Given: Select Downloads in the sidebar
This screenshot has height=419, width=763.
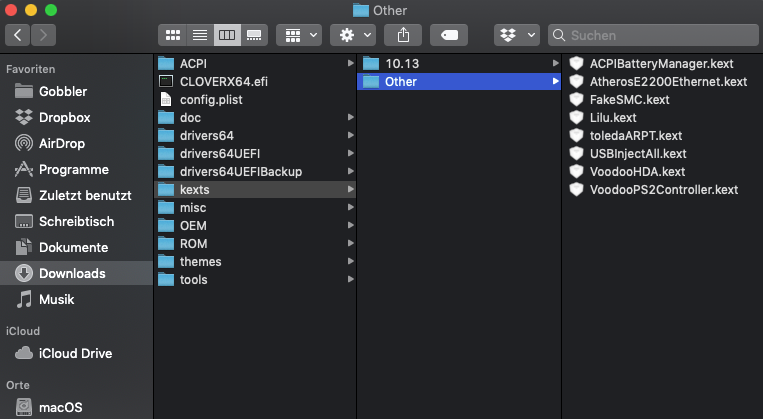Looking at the screenshot, I should pos(76,273).
